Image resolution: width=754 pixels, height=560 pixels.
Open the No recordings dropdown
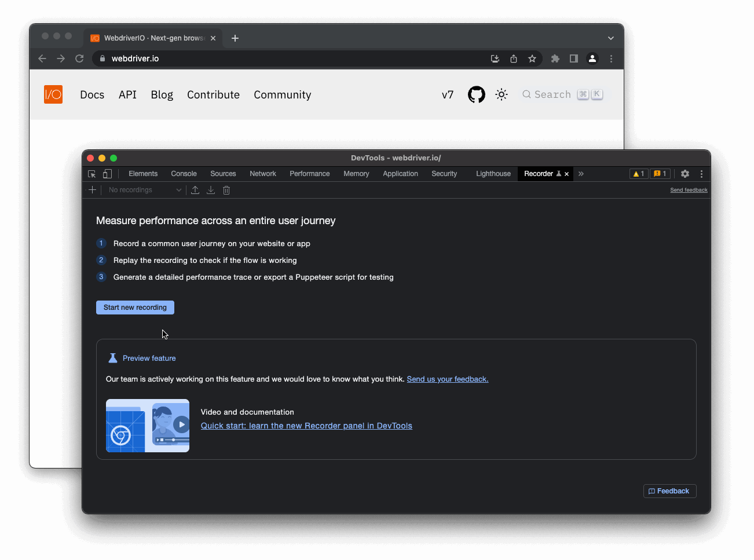pos(145,190)
